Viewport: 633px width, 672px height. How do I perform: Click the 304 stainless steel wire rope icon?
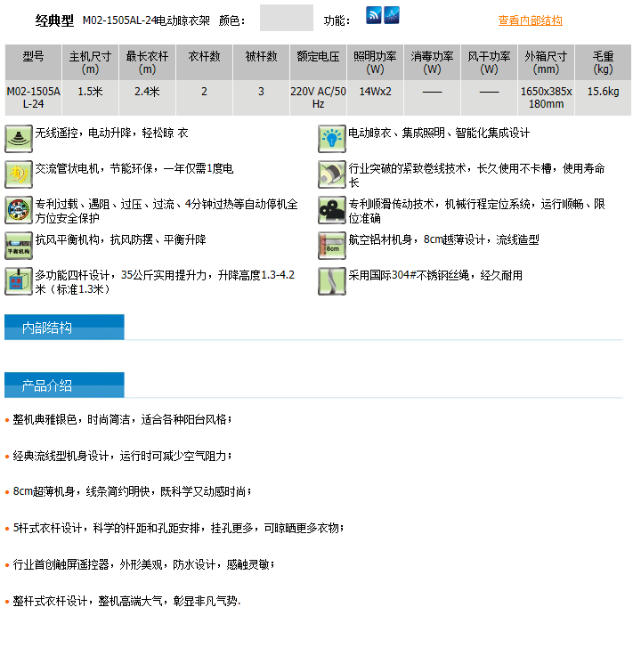tap(332, 280)
